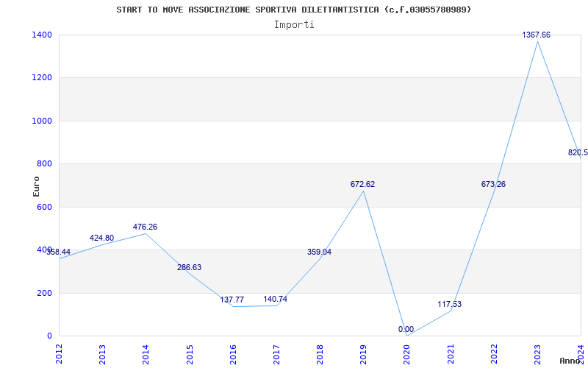
Task: Click y-axis value 1000
Action: (x=42, y=121)
